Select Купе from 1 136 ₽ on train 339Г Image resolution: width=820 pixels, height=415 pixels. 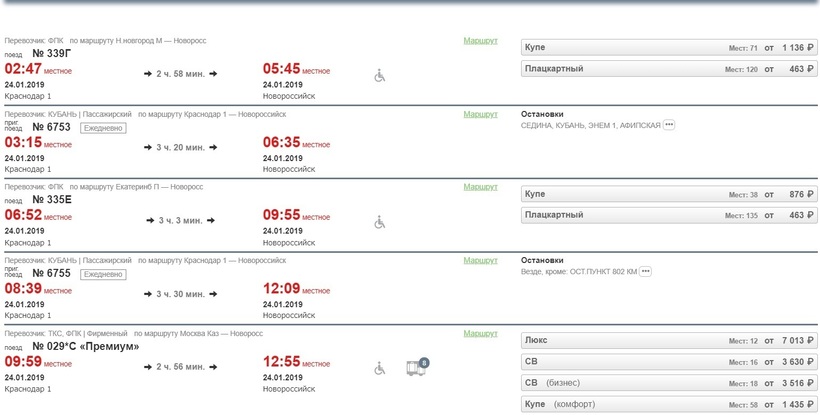point(669,48)
